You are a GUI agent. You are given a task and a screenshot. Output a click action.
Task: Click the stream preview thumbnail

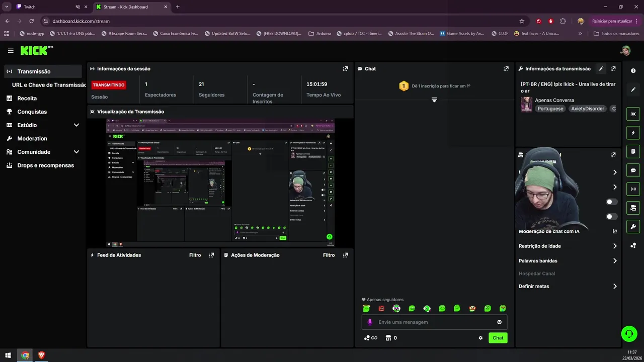click(220, 183)
